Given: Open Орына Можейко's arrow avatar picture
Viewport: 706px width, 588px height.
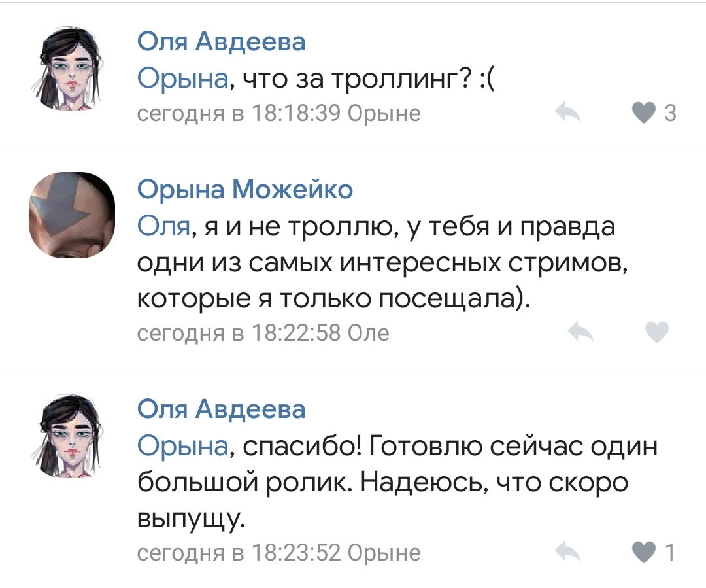Looking at the screenshot, I should 71,217.
